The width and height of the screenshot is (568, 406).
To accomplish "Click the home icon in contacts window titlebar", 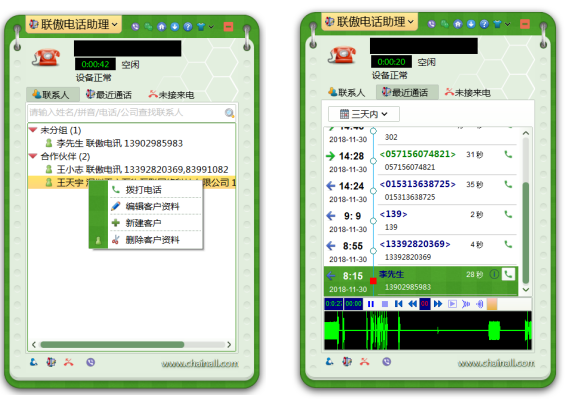I will 162,26.
